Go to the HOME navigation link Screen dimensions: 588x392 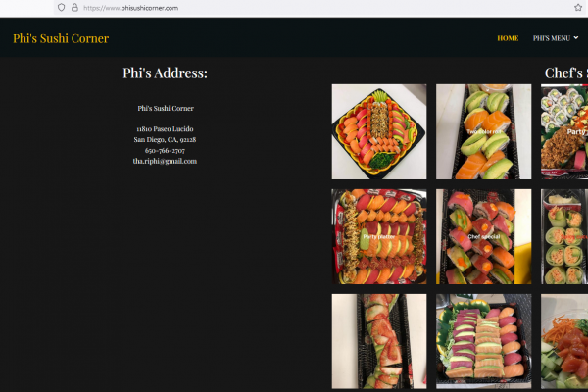click(x=508, y=38)
